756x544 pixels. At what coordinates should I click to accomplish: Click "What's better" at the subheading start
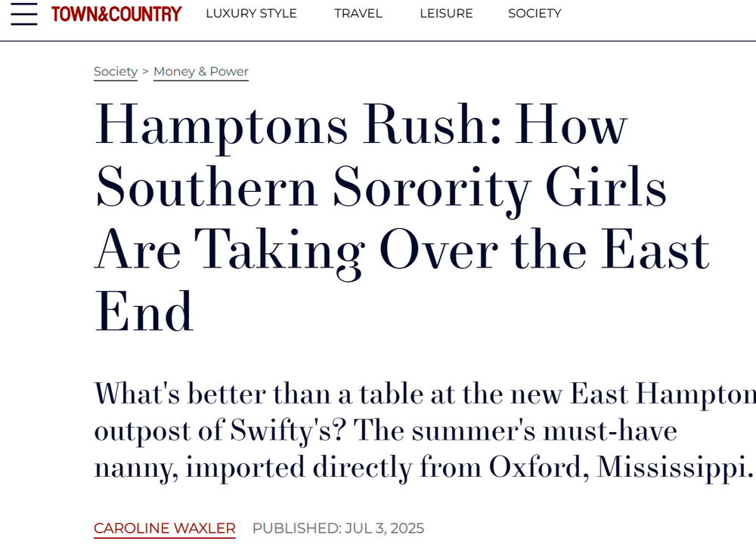click(178, 394)
